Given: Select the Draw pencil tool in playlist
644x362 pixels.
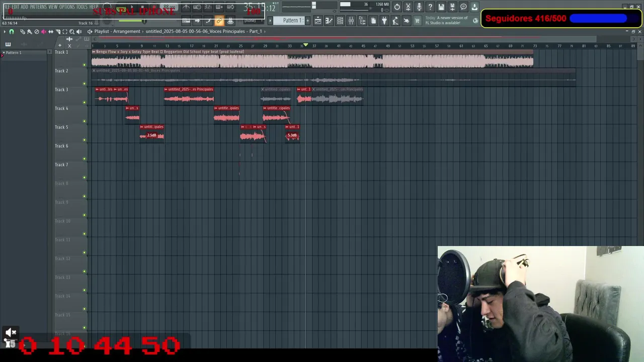Looking at the screenshot, I should point(23,32).
